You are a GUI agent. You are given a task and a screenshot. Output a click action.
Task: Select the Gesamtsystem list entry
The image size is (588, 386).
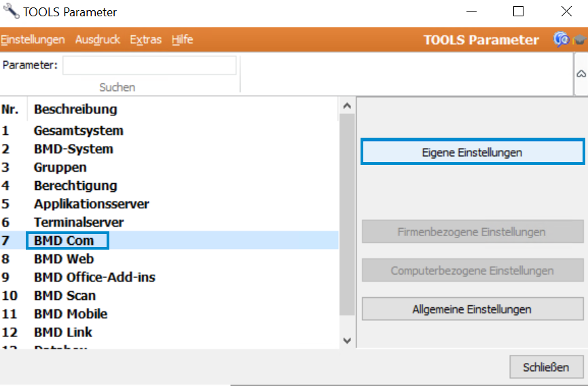coord(169,130)
